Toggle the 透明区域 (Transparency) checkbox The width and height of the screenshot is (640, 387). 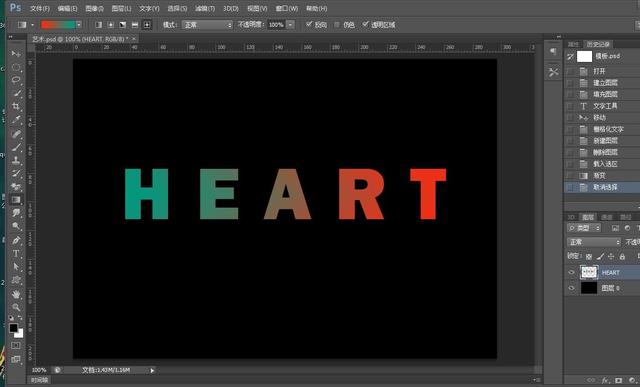click(x=365, y=24)
